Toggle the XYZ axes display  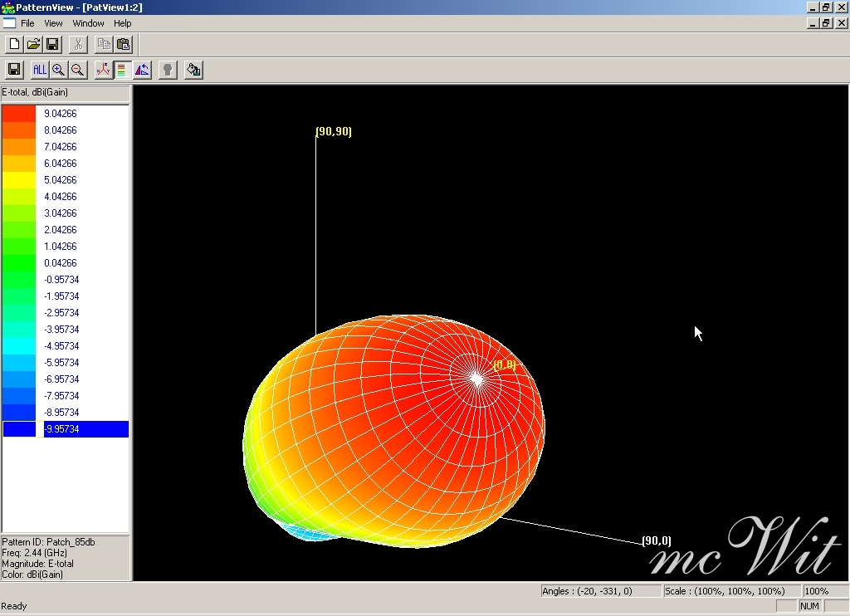coord(103,70)
